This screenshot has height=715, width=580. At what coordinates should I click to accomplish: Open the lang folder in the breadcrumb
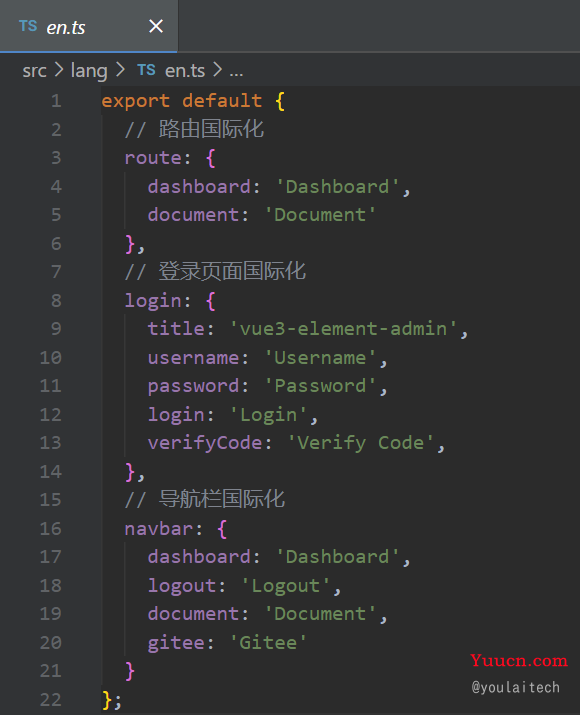(89, 71)
